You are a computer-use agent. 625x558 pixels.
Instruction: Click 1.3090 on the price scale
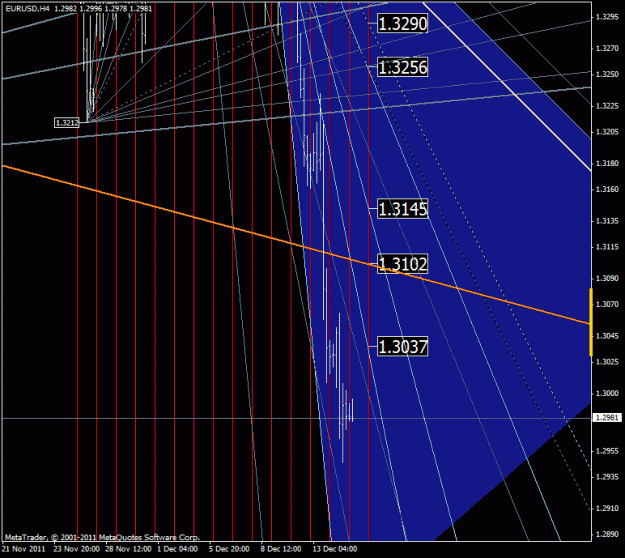click(607, 278)
